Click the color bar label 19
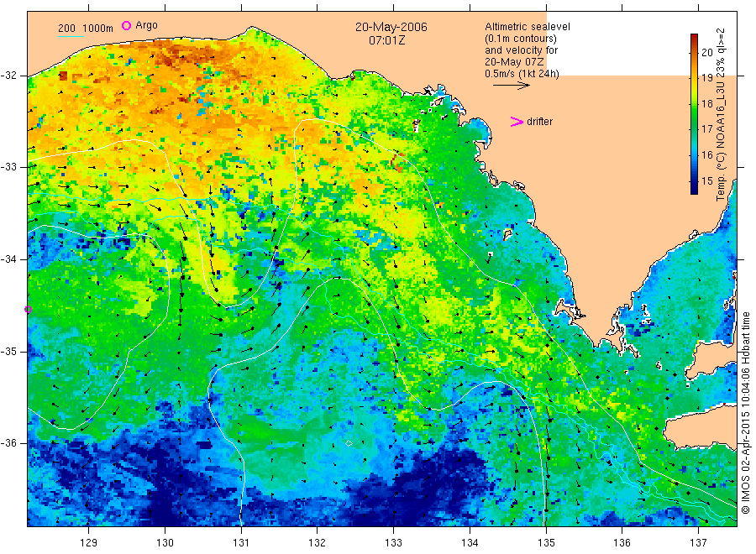 pos(707,77)
